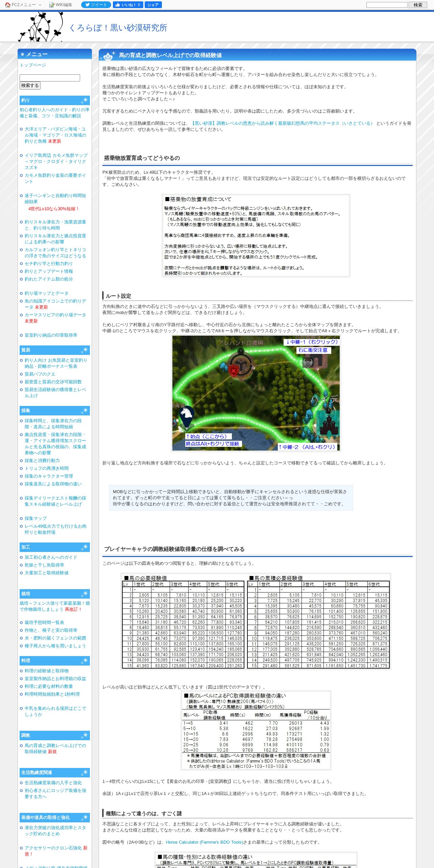Click the 搭乗物の放置育成について image
This screenshot has width=434, height=868.
256,236
